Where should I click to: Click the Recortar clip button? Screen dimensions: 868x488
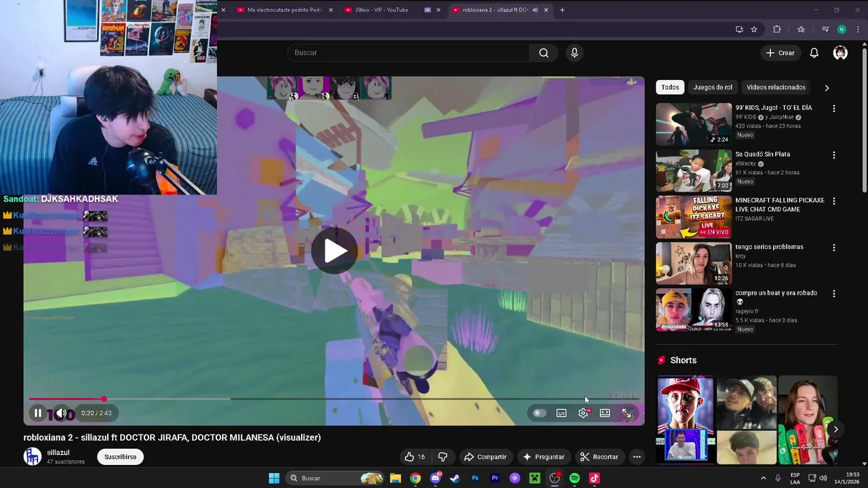(599, 457)
